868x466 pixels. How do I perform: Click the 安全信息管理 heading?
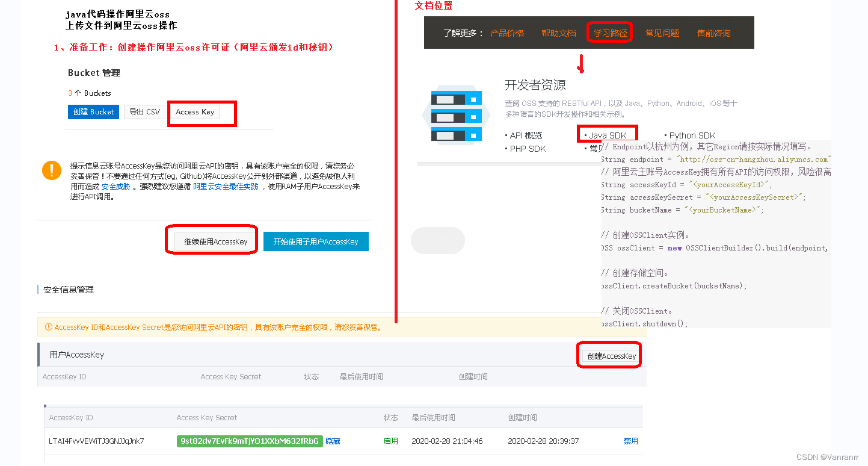click(69, 290)
